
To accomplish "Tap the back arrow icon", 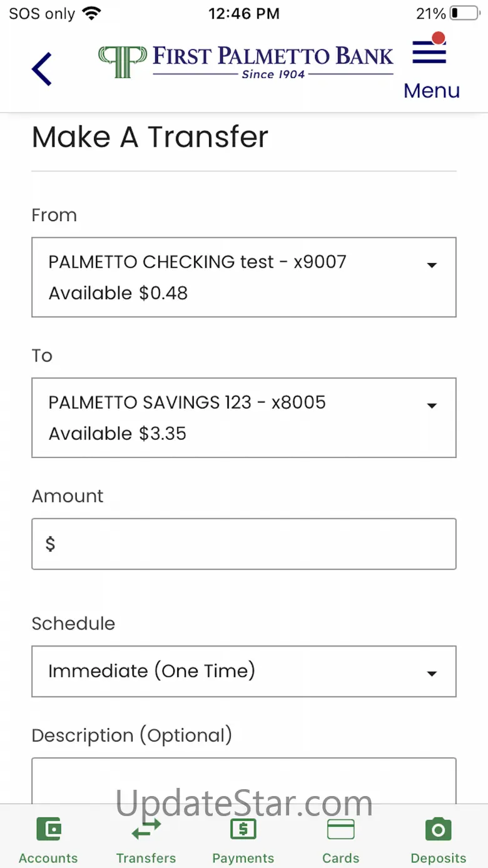I will [x=42, y=69].
